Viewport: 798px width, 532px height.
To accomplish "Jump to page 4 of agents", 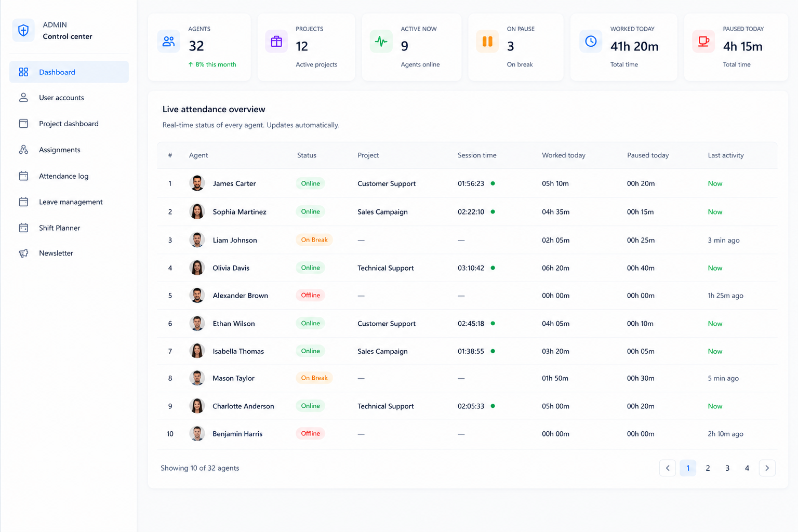I will click(x=747, y=468).
